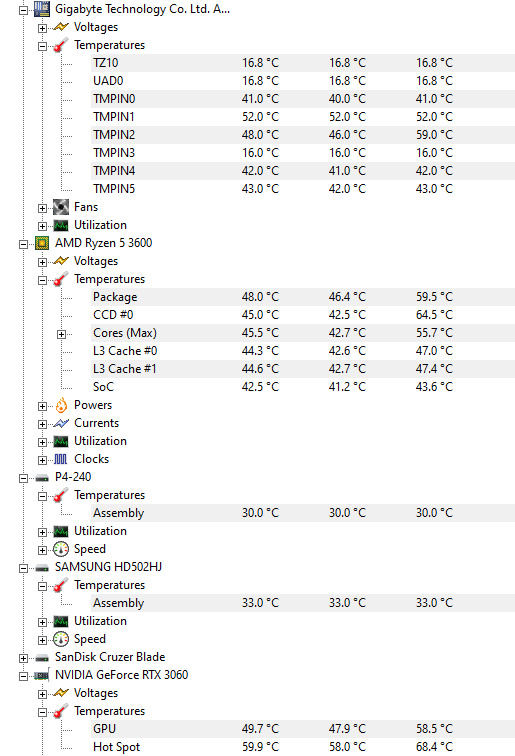The image size is (515, 756).
Task: Collapse the Gigabyte motherboard Temperatures section
Action: [42, 46]
